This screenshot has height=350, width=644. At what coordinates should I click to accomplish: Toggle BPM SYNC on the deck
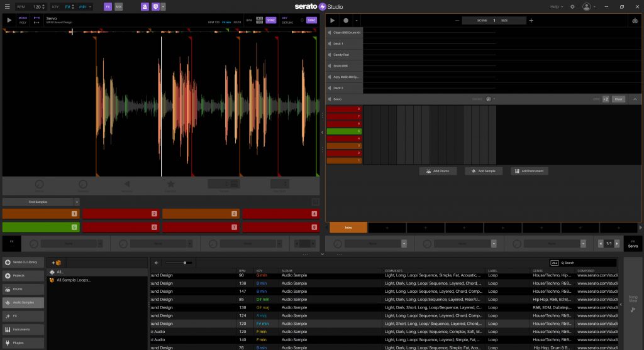point(270,20)
